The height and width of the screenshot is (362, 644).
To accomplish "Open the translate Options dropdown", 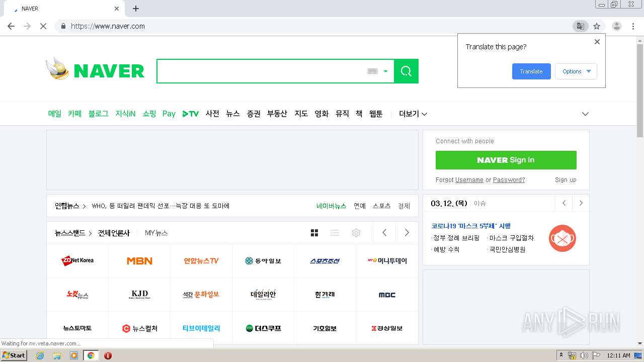I will click(x=576, y=71).
